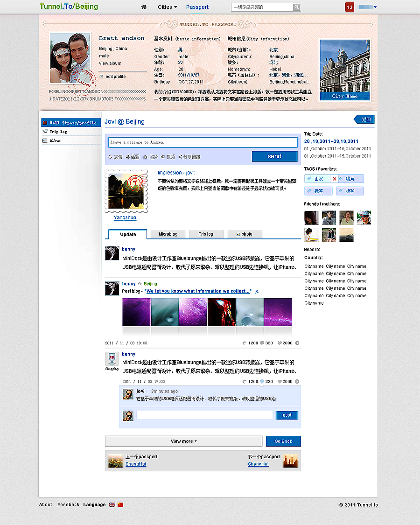Follow the ShangHai next passport link
Viewport: 420px width, 525px height.
tap(258, 464)
